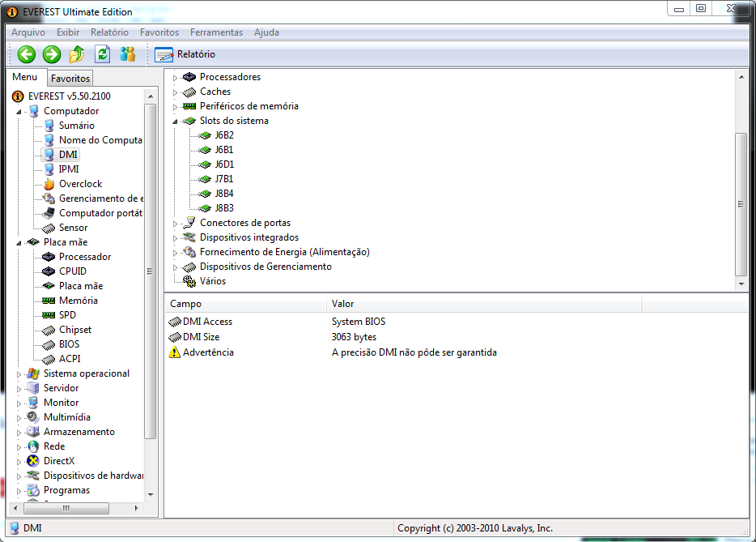Expand the Armazenamento node
Screen dimensions: 756x542
click(19, 433)
